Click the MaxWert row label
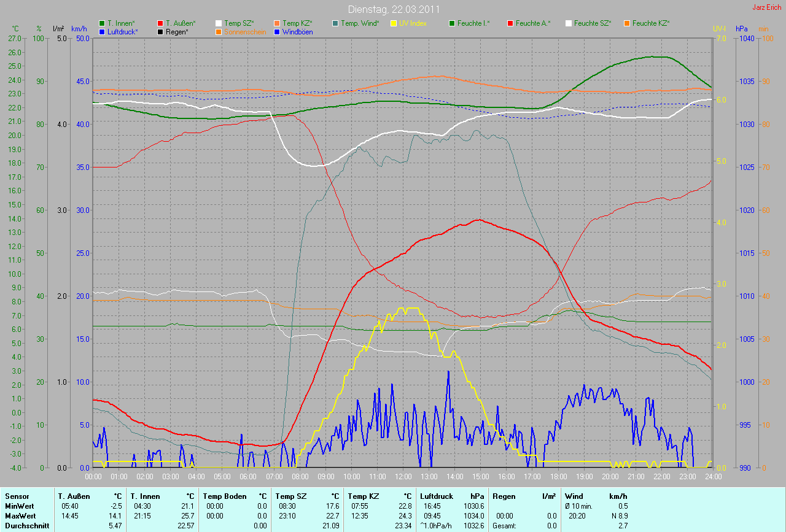Viewport: 786px width, 532px height. click(x=21, y=515)
